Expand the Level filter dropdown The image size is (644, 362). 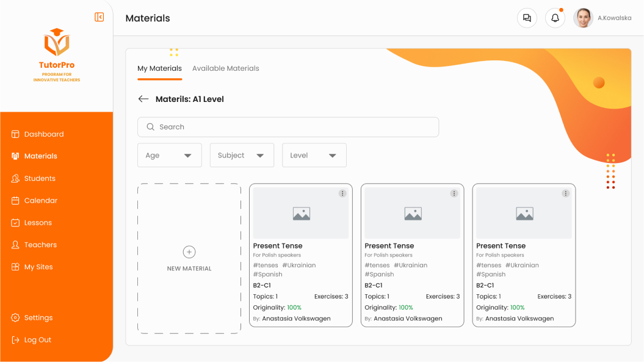314,155
